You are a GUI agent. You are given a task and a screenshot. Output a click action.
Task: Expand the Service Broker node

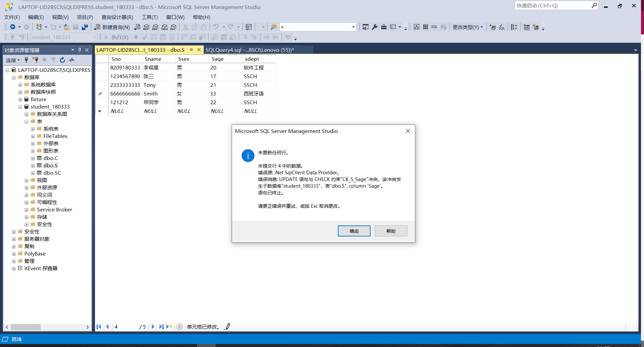pos(26,210)
